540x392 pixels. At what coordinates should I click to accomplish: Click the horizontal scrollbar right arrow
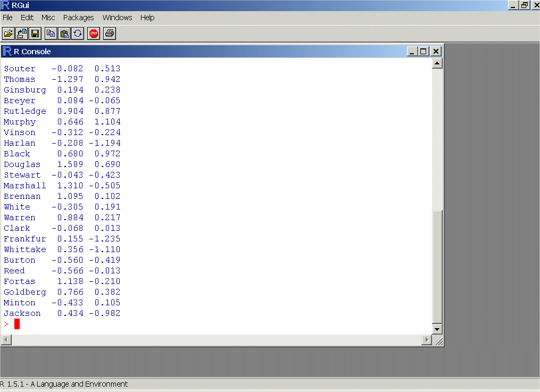(x=426, y=340)
